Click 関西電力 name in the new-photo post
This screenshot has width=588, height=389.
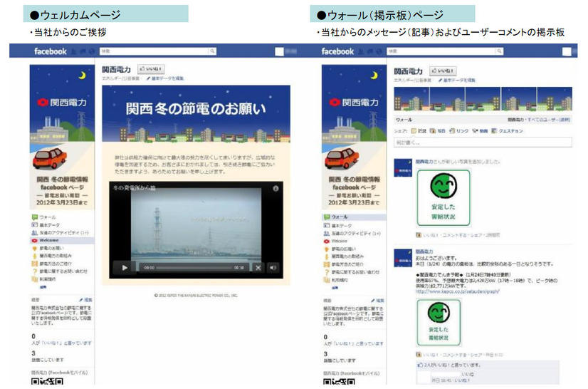424,162
